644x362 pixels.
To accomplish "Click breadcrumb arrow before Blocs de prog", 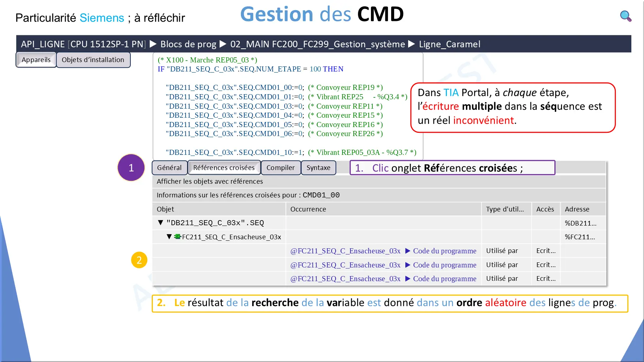I will coord(153,44).
